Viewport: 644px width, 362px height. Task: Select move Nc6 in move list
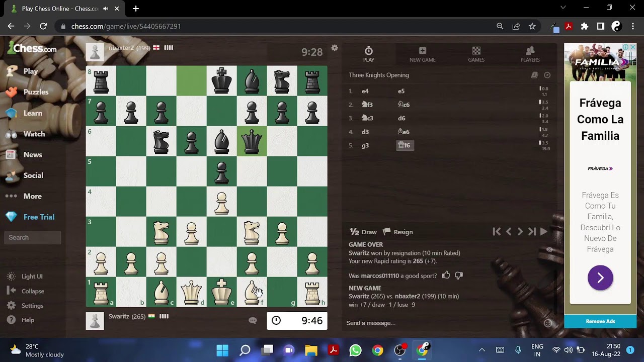pyautogui.click(x=404, y=105)
